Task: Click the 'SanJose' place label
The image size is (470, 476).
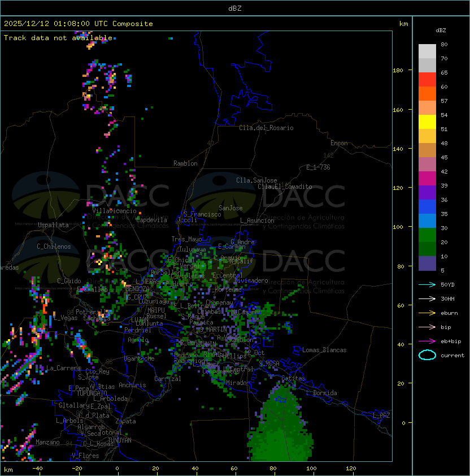Action: pyautogui.click(x=230, y=208)
